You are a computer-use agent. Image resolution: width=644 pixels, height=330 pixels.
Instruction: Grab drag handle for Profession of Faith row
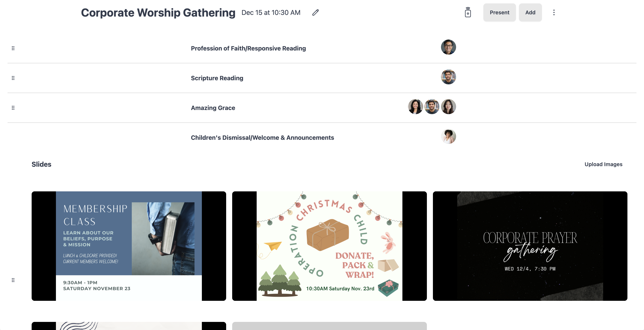13,48
